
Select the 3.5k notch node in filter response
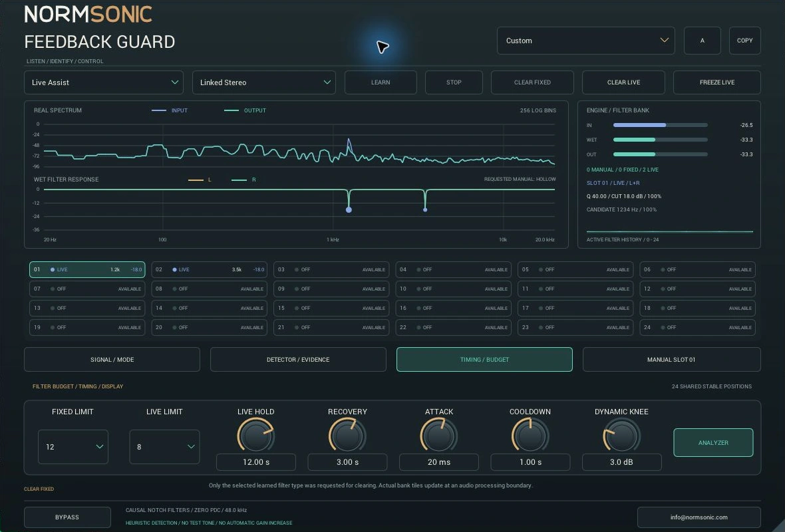click(x=425, y=209)
